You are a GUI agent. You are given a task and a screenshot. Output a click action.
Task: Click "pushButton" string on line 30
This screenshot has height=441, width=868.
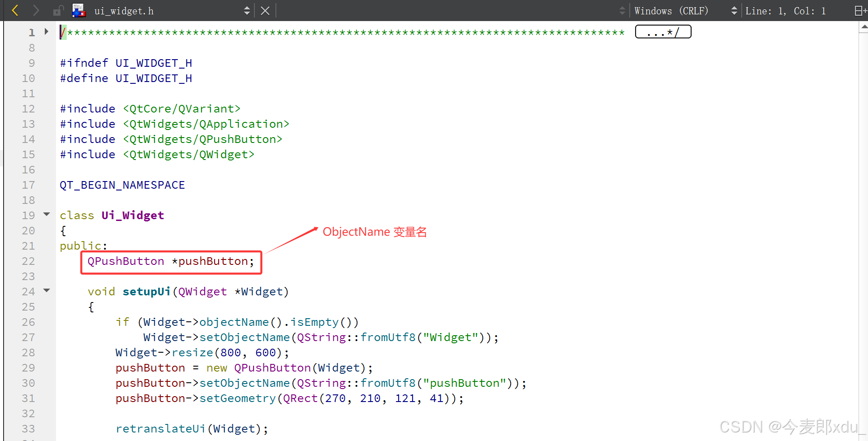pyautogui.click(x=464, y=383)
